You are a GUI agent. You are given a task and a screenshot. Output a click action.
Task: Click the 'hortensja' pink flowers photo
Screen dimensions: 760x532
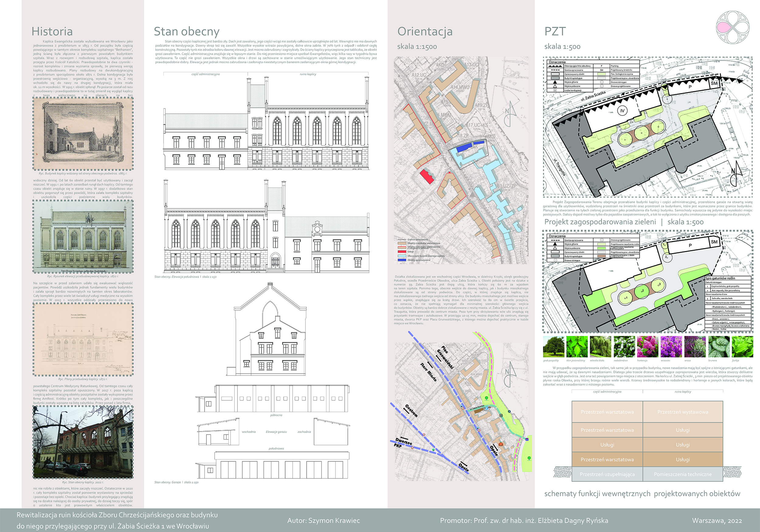648,347
